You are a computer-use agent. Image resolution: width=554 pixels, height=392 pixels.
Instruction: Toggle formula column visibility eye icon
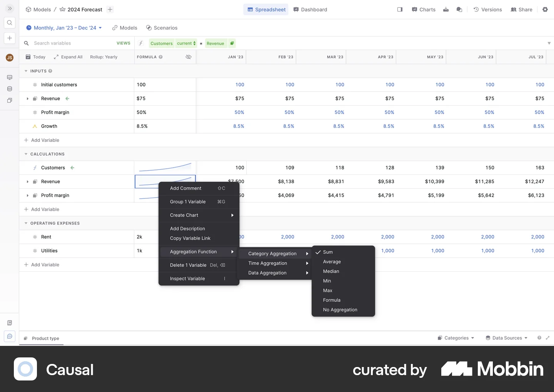pos(189,57)
